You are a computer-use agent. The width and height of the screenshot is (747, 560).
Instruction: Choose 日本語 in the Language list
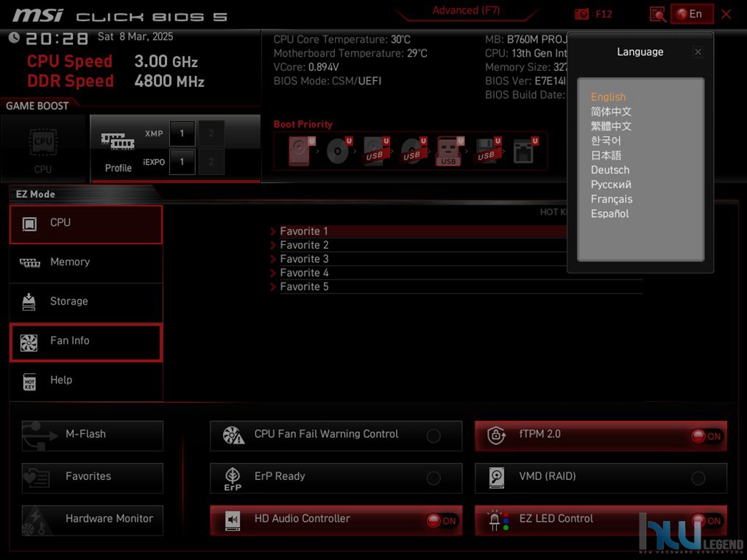pos(606,155)
